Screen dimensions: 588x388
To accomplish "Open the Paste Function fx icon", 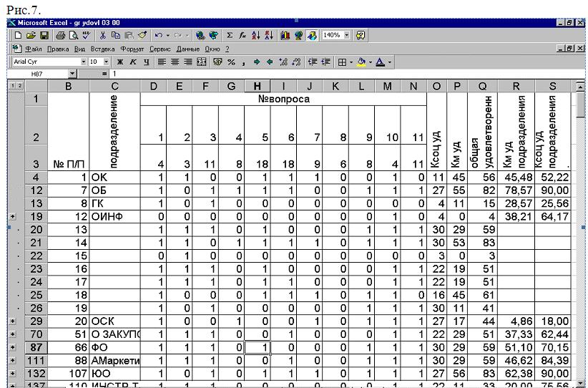I will pyautogui.click(x=242, y=36).
